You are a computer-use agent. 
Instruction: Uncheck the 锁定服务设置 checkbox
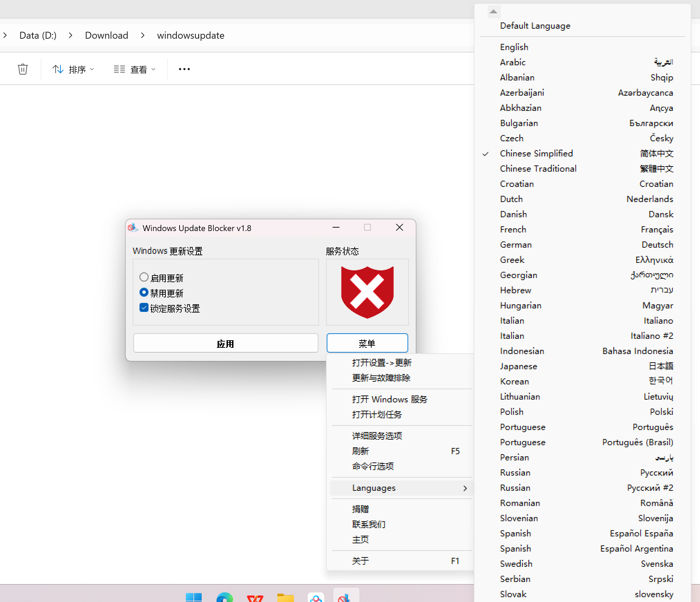coord(144,307)
